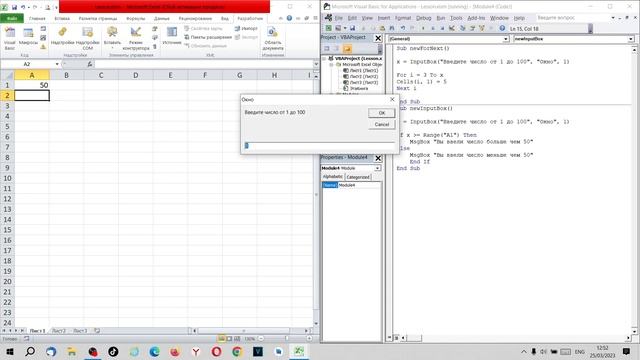Select cell A1 containing 50

[x=32, y=85]
